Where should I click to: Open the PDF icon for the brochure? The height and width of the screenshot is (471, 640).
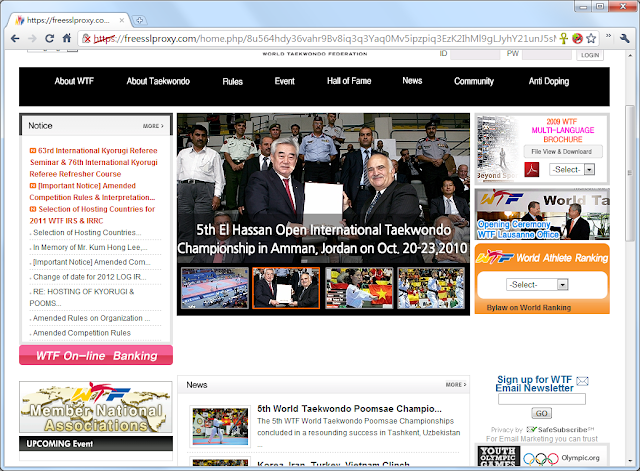pyautogui.click(x=531, y=169)
